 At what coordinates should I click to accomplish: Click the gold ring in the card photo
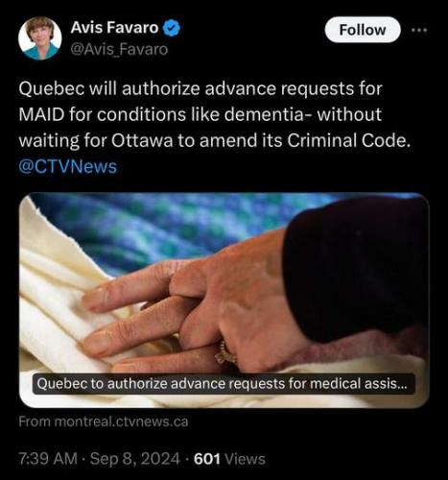click(226, 353)
